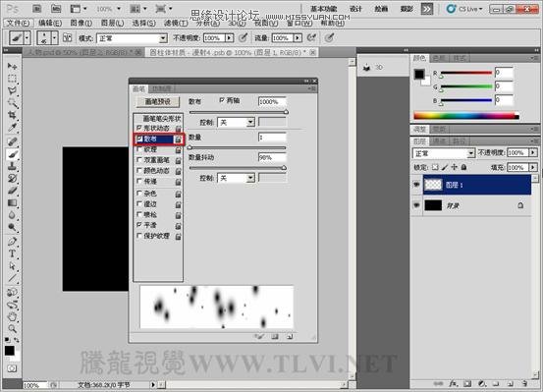The height and width of the screenshot is (392, 543).
Task: Select the Eyedropper tool
Action: coord(12,128)
